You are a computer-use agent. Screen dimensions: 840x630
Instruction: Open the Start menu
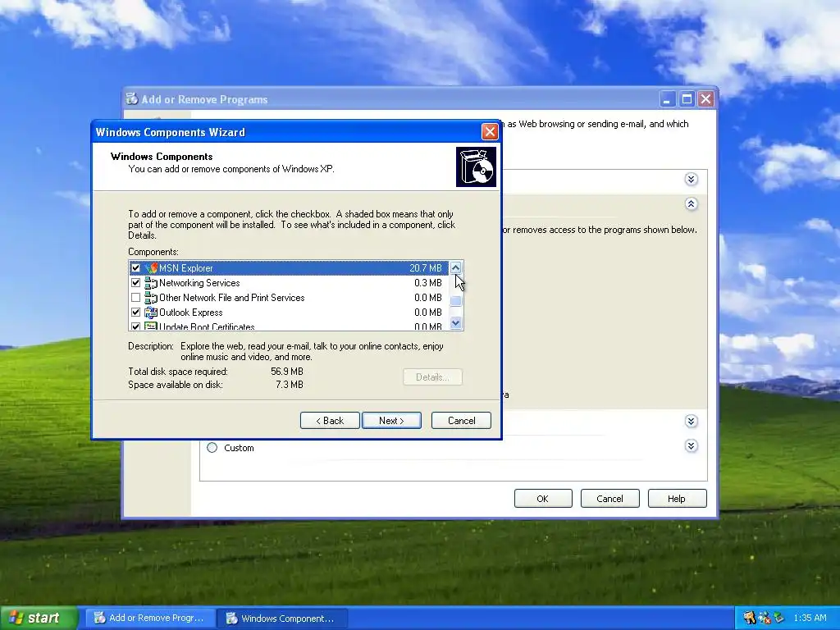coord(39,618)
